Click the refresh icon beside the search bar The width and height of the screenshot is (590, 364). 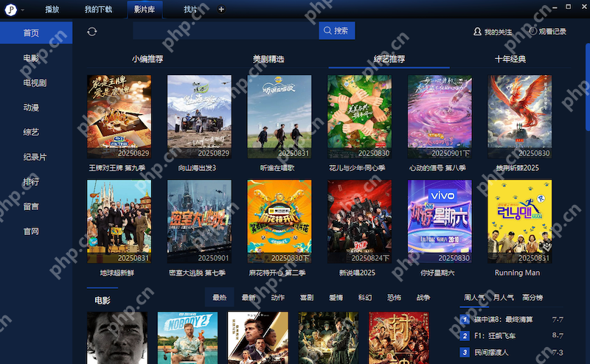tap(92, 31)
